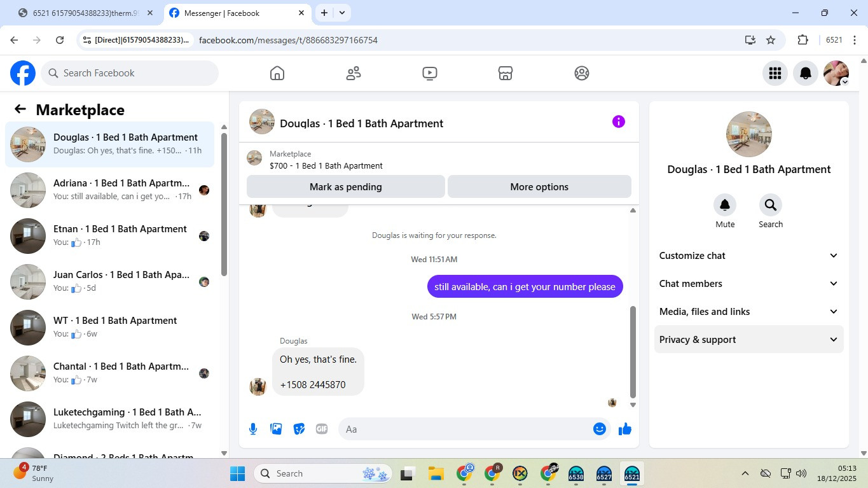The image size is (868, 488).
Task: Open the Marketplace storefront icon in the top navigation
Action: click(506, 73)
